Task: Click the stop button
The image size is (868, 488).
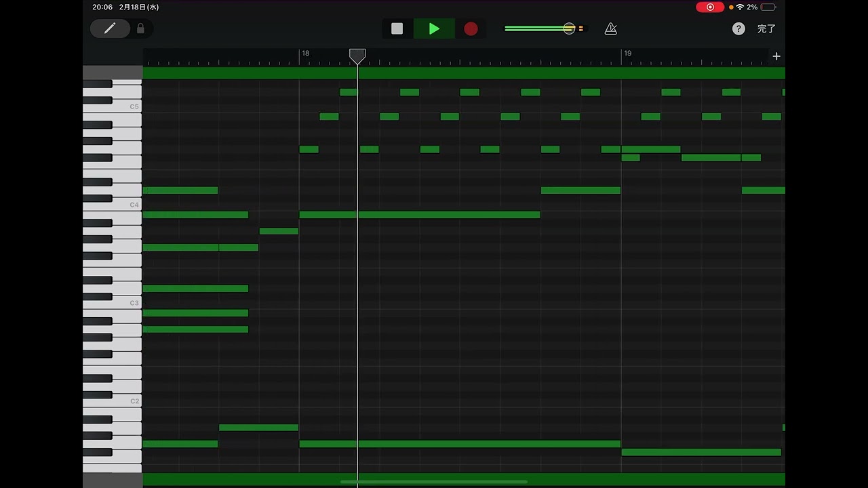Action: tap(397, 28)
